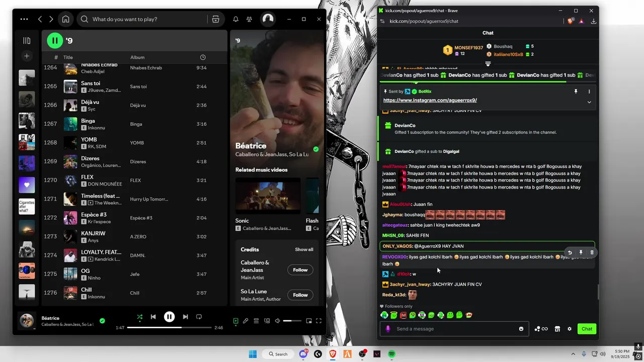644x362 pixels.
Task: Toggle saved checkmark beside Béatrice in player bar
Action: pyautogui.click(x=102, y=320)
